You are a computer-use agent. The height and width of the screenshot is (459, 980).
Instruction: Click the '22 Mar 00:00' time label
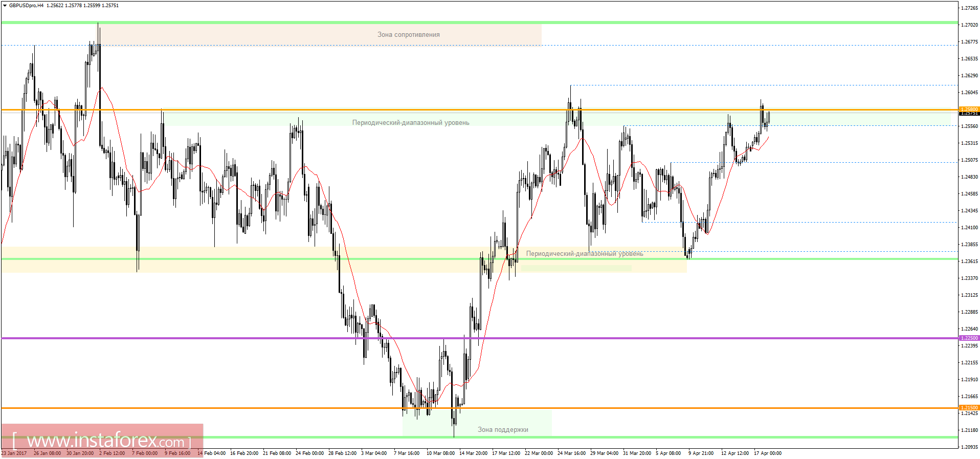click(539, 453)
